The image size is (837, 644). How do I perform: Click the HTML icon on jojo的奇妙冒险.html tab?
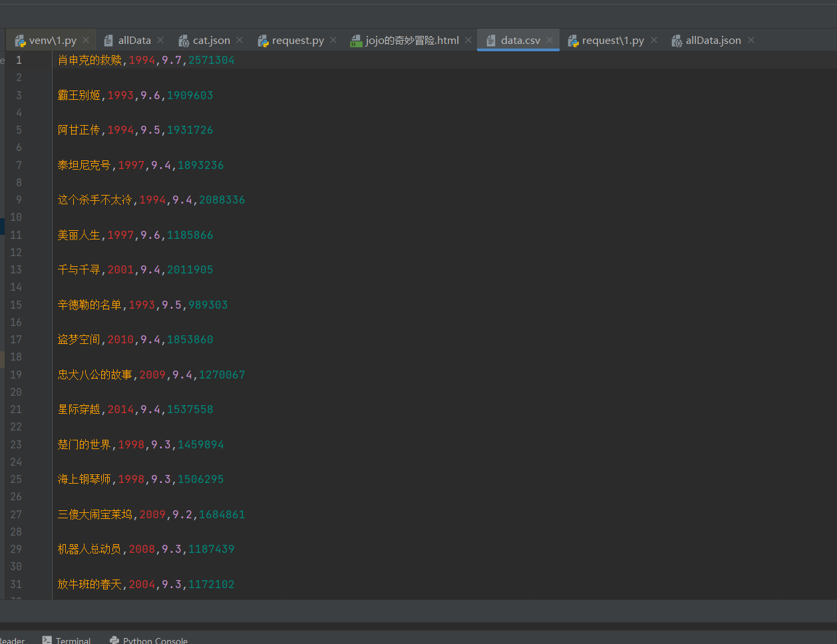click(355, 40)
